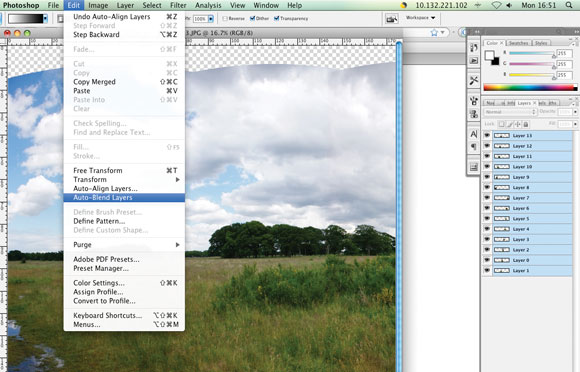Screen dimensions: 580x372
Task: Click Lock image pixels brush icon
Action: point(510,124)
